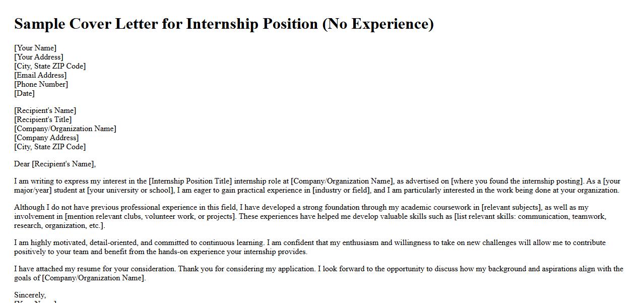Click the sender's [City, State ZIP Code] line
644x303 pixels.
point(50,66)
